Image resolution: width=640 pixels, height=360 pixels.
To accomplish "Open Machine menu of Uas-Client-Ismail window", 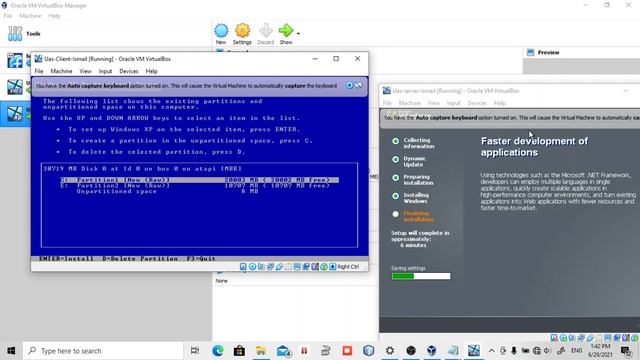I will coord(61,71).
